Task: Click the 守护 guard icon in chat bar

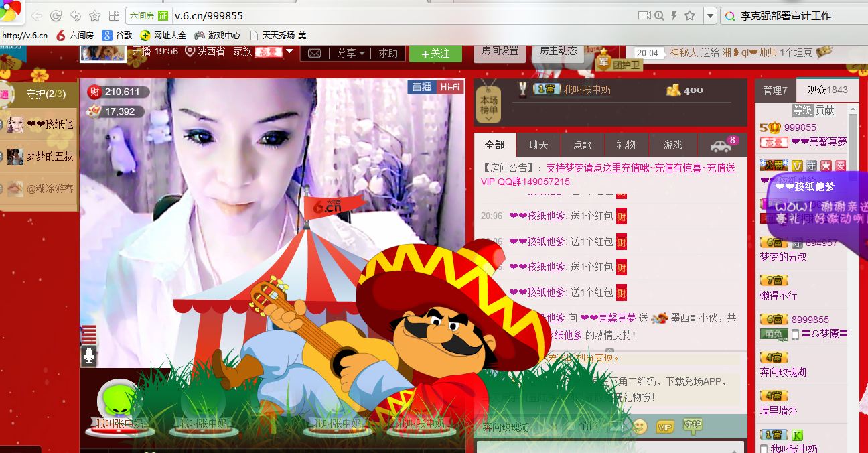Action: (x=693, y=426)
